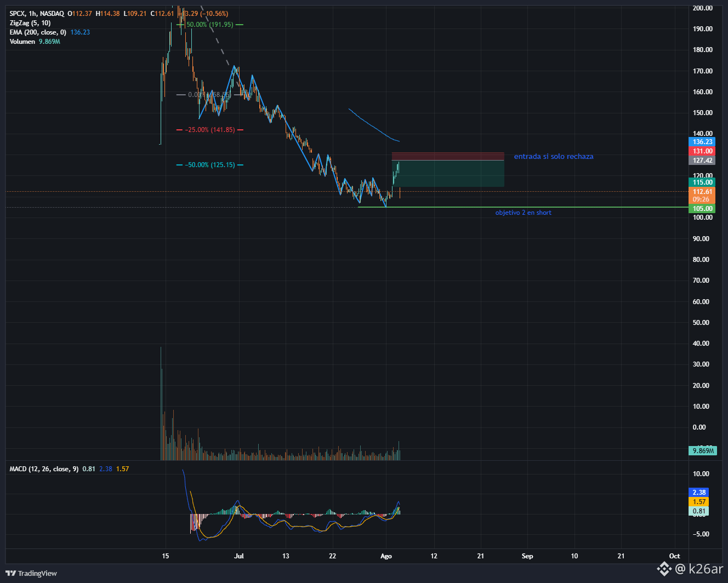The image size is (728, 583).
Task: Click the Jul label on the time axis
Action: point(239,556)
